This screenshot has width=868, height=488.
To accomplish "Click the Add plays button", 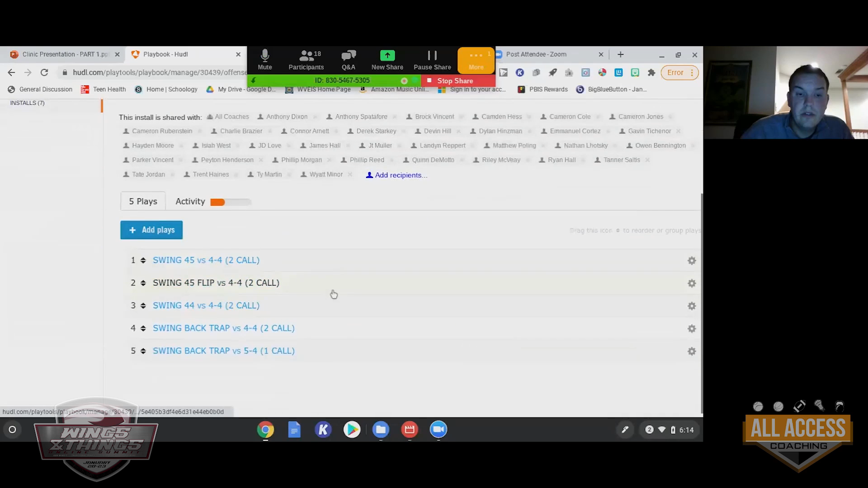I will click(151, 230).
